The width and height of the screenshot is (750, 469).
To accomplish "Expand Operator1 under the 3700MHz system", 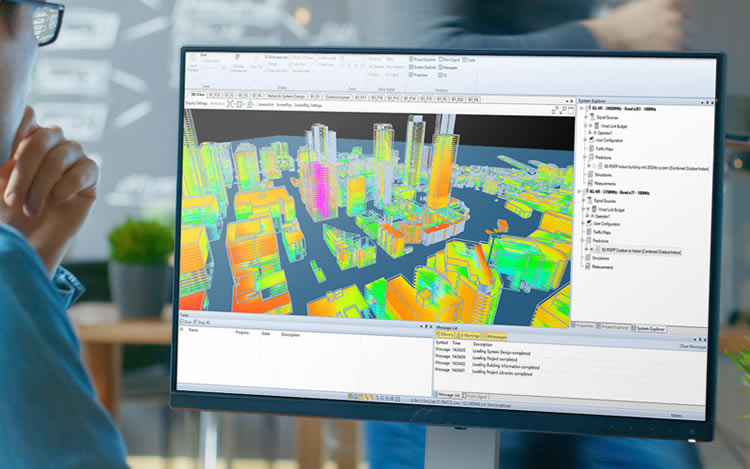I will point(587,216).
